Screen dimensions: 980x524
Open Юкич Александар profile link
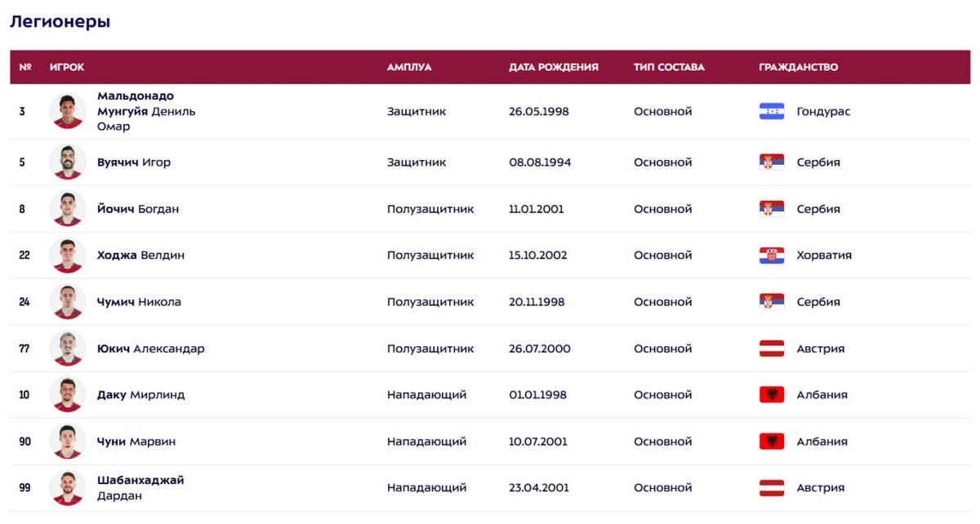point(151,349)
